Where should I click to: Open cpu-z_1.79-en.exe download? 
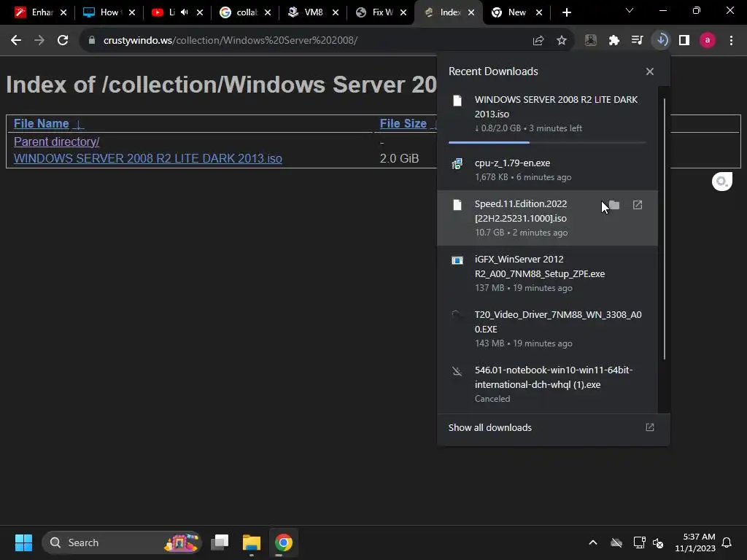547,169
